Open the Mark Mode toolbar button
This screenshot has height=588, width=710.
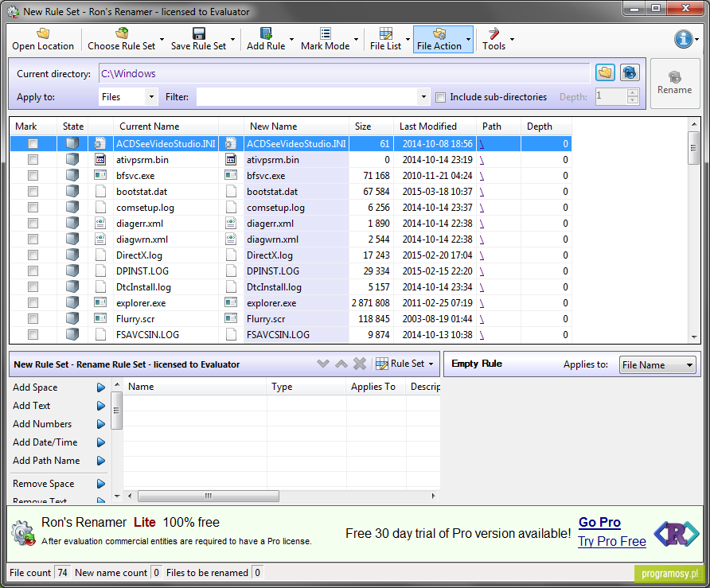(325, 39)
